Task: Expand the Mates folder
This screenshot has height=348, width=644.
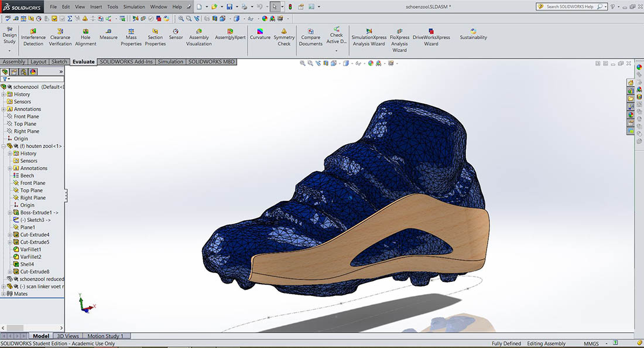Action: point(4,294)
